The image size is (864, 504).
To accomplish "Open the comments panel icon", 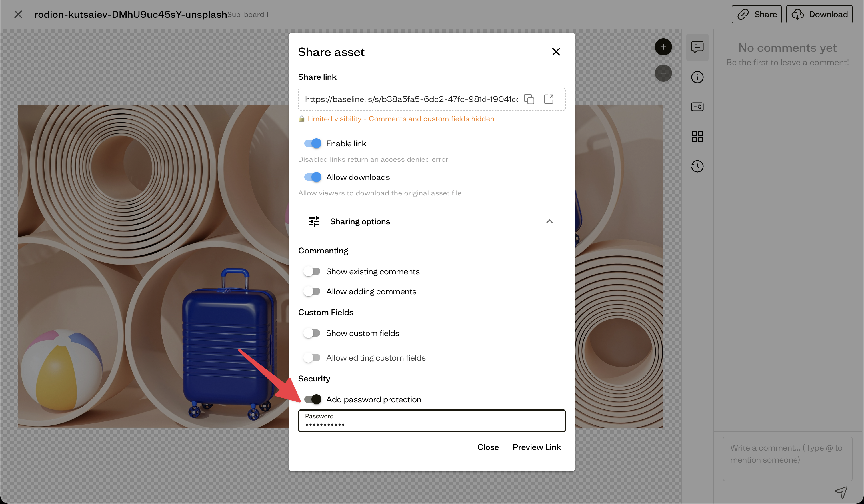I will click(x=697, y=47).
